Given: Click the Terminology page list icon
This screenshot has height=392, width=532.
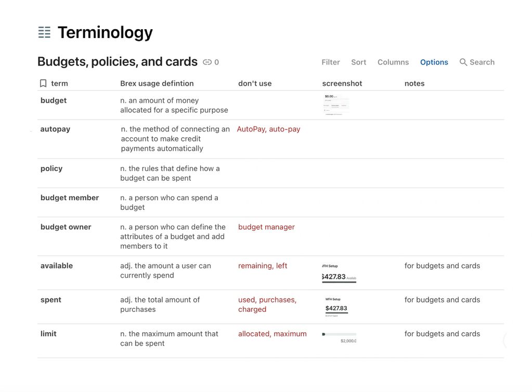Looking at the screenshot, I should [45, 32].
